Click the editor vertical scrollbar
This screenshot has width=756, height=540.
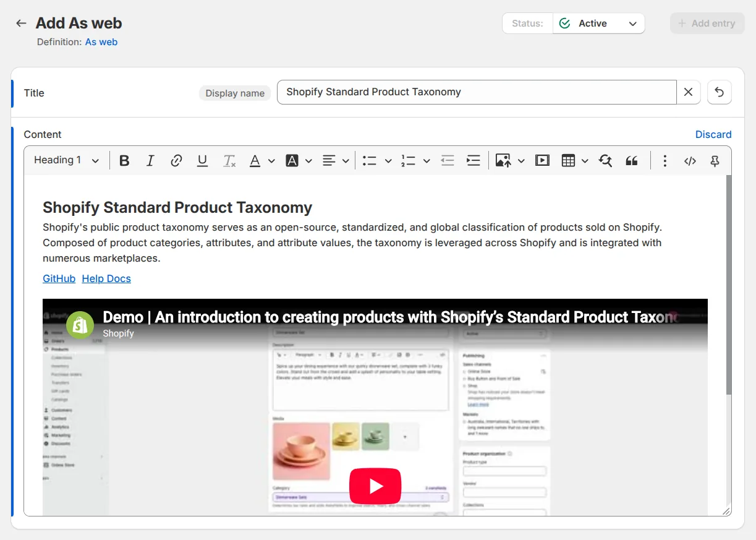(728, 285)
